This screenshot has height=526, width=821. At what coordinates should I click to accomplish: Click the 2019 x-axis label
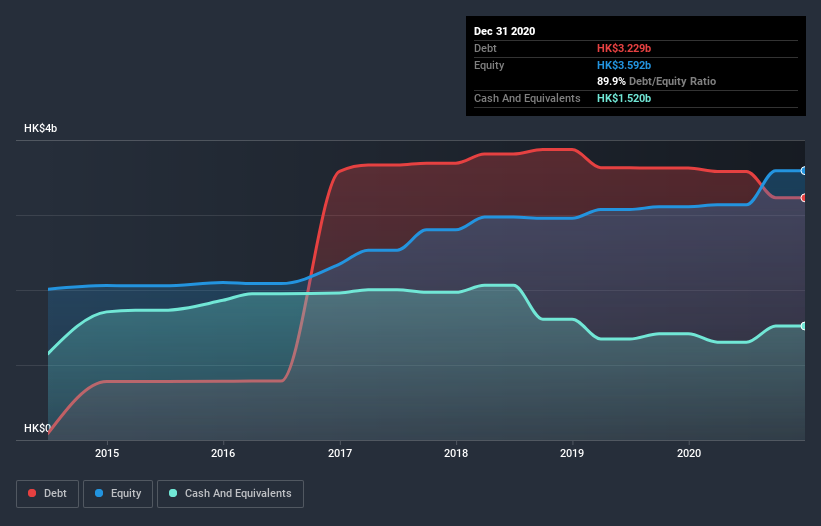572,453
